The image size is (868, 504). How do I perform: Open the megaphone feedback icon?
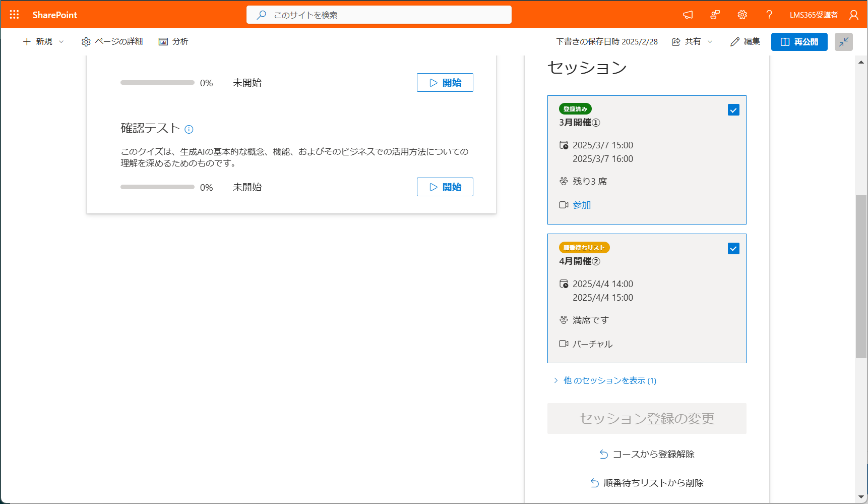coord(688,15)
